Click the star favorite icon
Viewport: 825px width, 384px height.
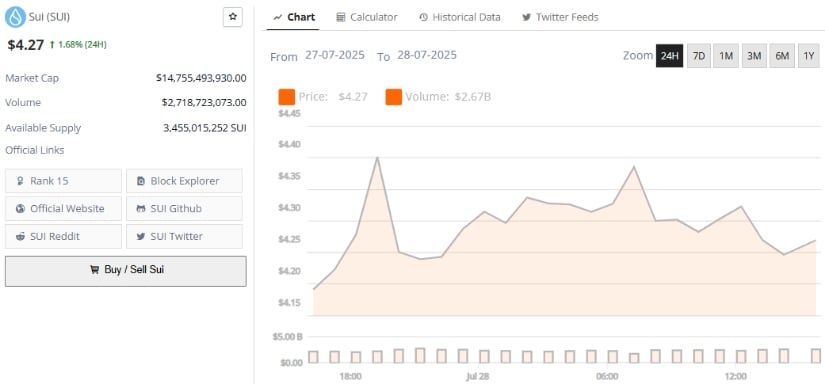[233, 17]
